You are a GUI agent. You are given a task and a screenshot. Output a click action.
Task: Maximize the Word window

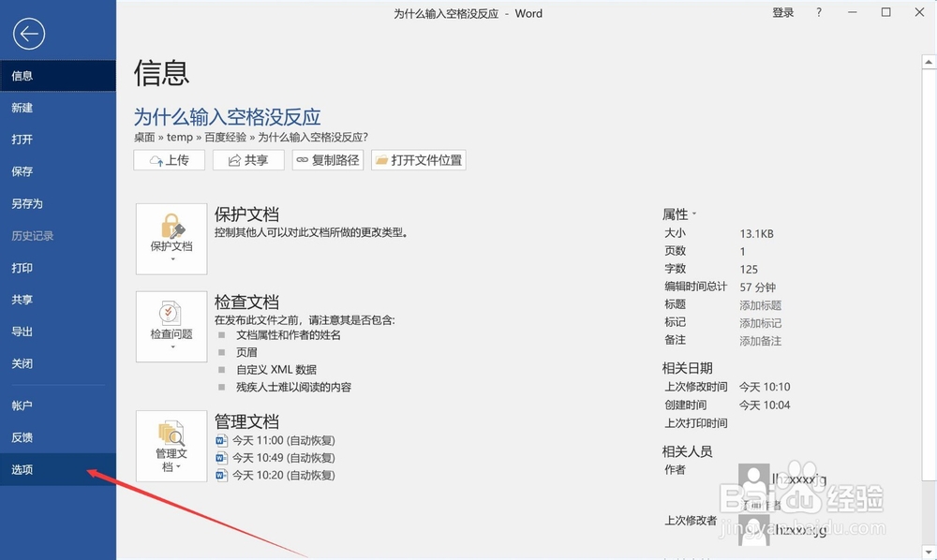pyautogui.click(x=885, y=12)
